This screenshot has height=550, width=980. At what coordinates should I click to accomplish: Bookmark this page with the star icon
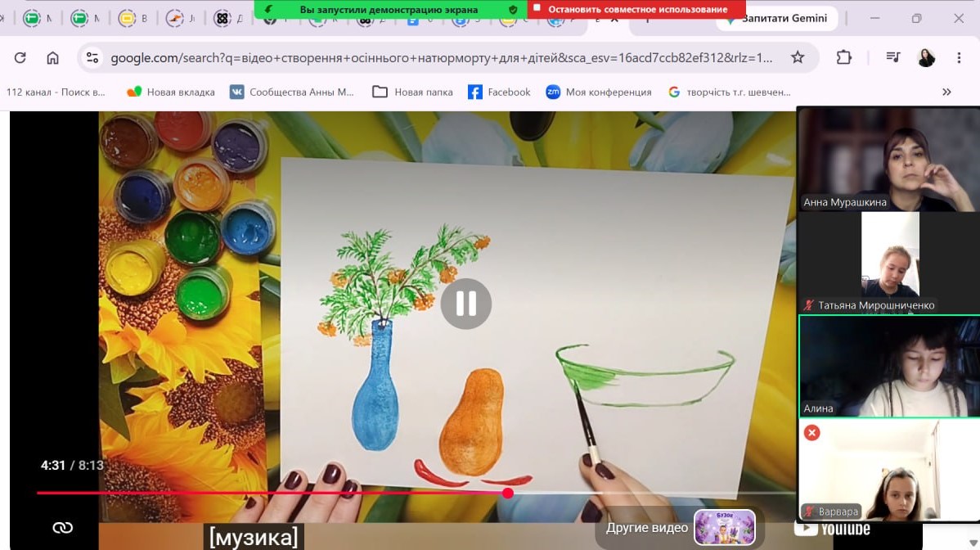tap(798, 57)
